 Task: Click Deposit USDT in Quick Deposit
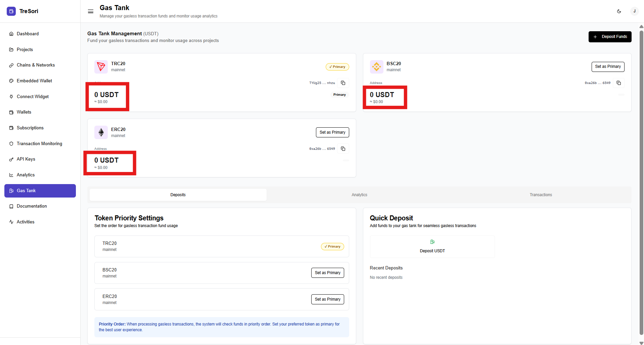[432, 247]
